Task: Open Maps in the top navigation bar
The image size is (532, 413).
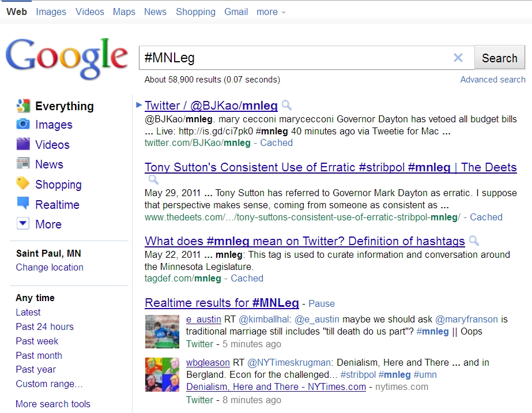Action: click(124, 12)
